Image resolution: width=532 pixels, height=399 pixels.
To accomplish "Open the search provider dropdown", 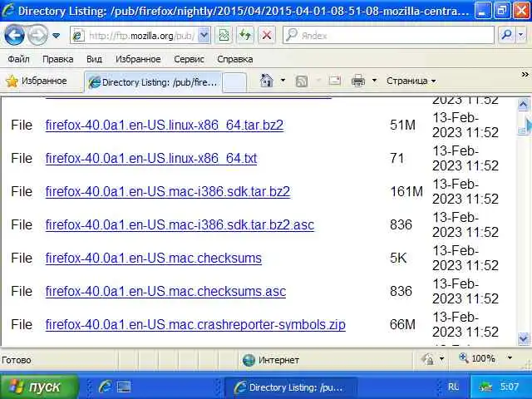I will click(x=521, y=35).
